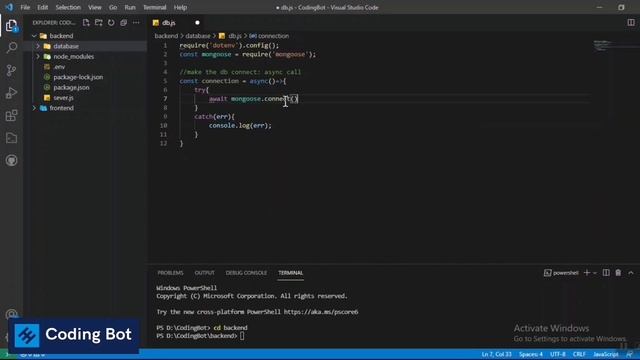Click Ln 7, Col 33 in status bar
This screenshot has width=640, height=360.
[x=496, y=354]
